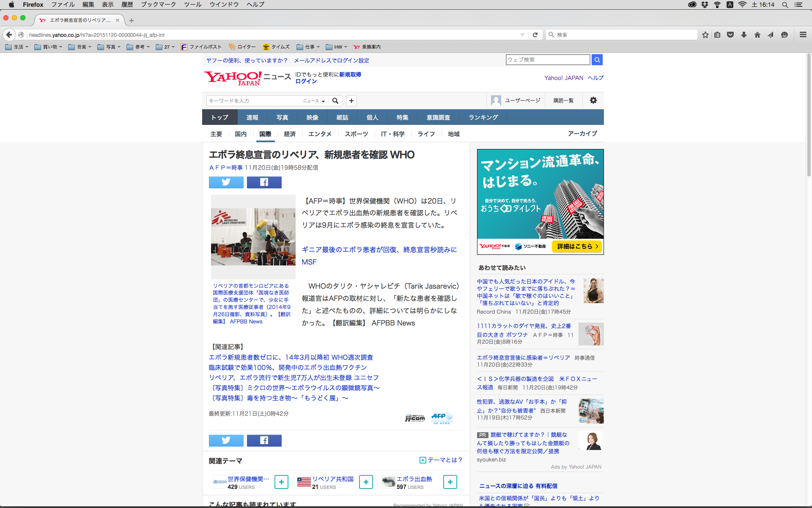Follow the リベリア共和国 theme plus button
The height and width of the screenshot is (508, 812).
pyautogui.click(x=366, y=482)
